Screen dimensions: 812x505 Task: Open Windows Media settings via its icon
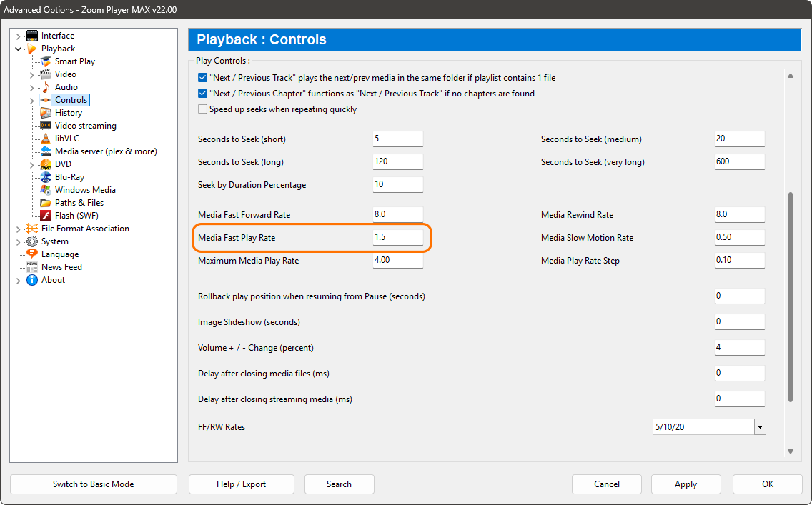[x=44, y=189]
